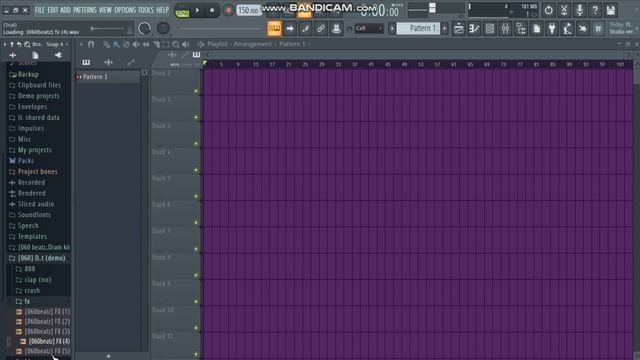Screen dimensions: 640x360
Task: Open the ADD menu
Action: [65, 10]
